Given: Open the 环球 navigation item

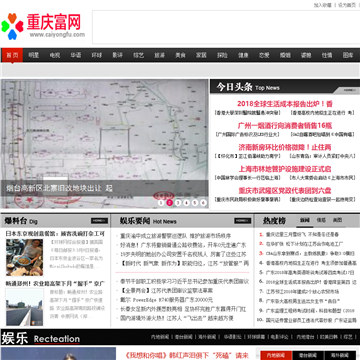Looking at the screenshot, I should click(97, 55).
